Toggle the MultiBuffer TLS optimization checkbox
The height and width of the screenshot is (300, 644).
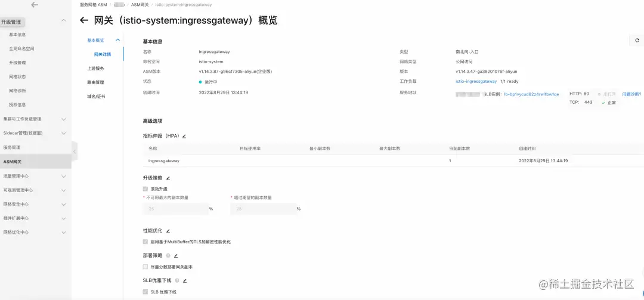point(145,242)
